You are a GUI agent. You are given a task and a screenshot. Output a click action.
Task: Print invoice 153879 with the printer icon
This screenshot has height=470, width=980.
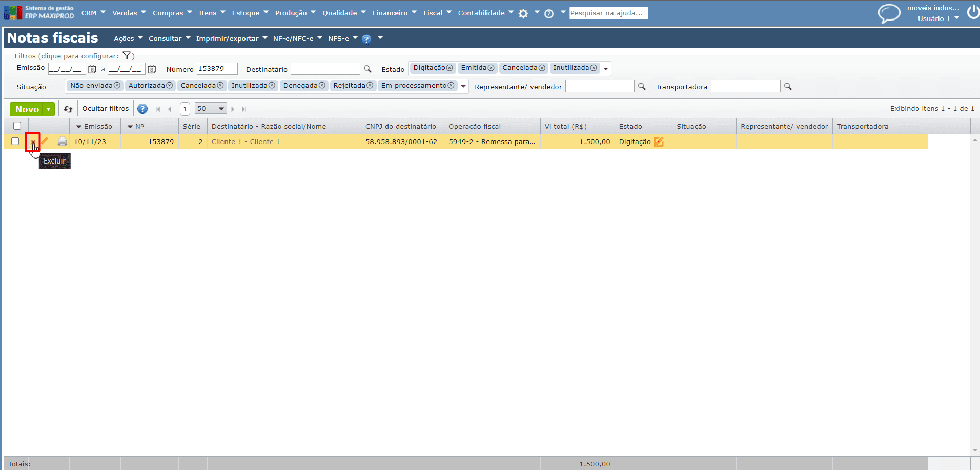[x=63, y=141]
